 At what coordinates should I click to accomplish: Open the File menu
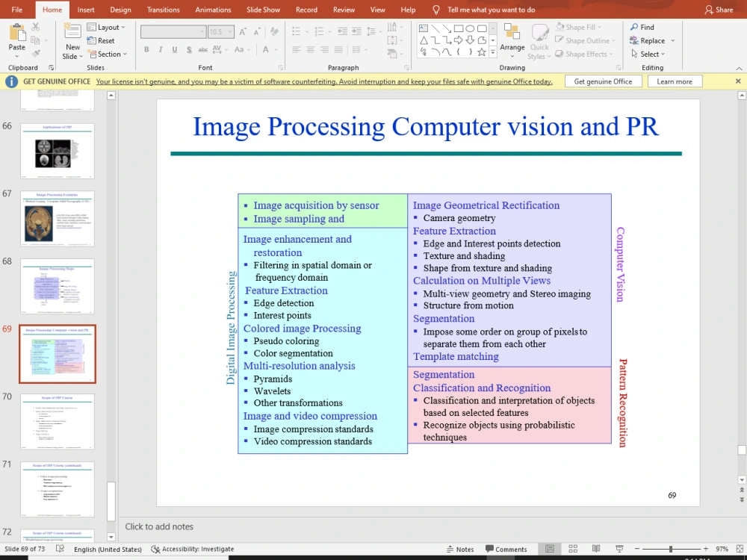point(16,10)
